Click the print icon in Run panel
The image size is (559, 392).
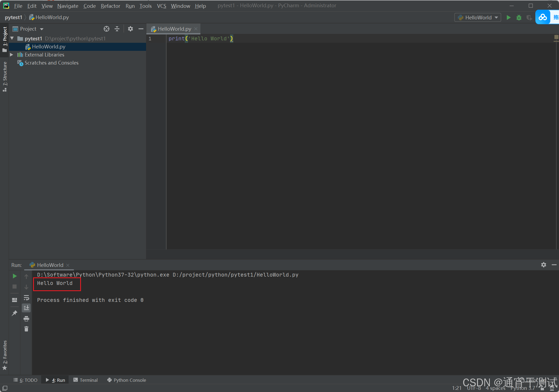tap(26, 319)
